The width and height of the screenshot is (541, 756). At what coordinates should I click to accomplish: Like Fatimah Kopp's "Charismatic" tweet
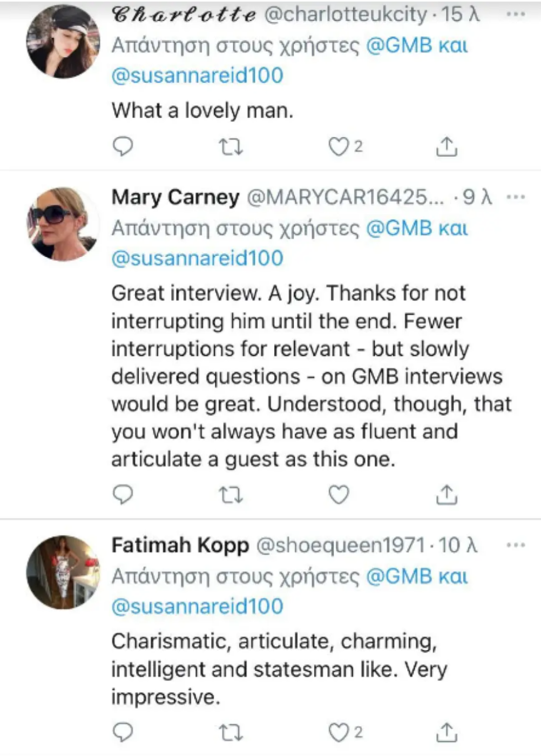coord(339,732)
